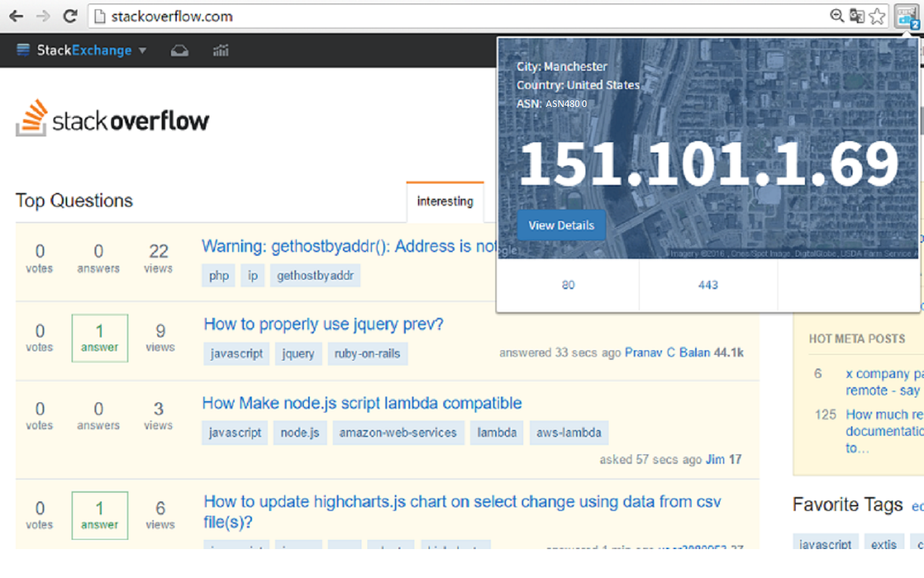Open the StackExchange sites dropdown arrow
This screenshot has width=924, height=578.
click(143, 50)
